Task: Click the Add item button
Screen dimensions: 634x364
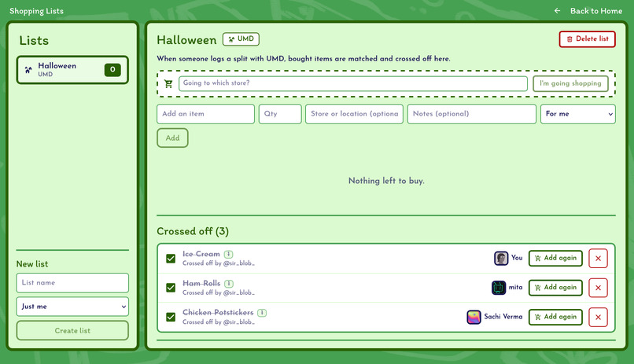Action: pyautogui.click(x=172, y=138)
